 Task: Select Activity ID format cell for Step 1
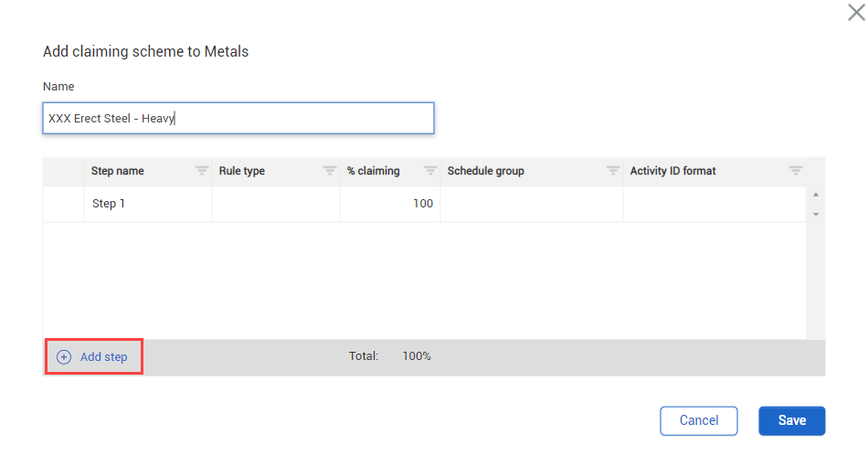coord(715,204)
